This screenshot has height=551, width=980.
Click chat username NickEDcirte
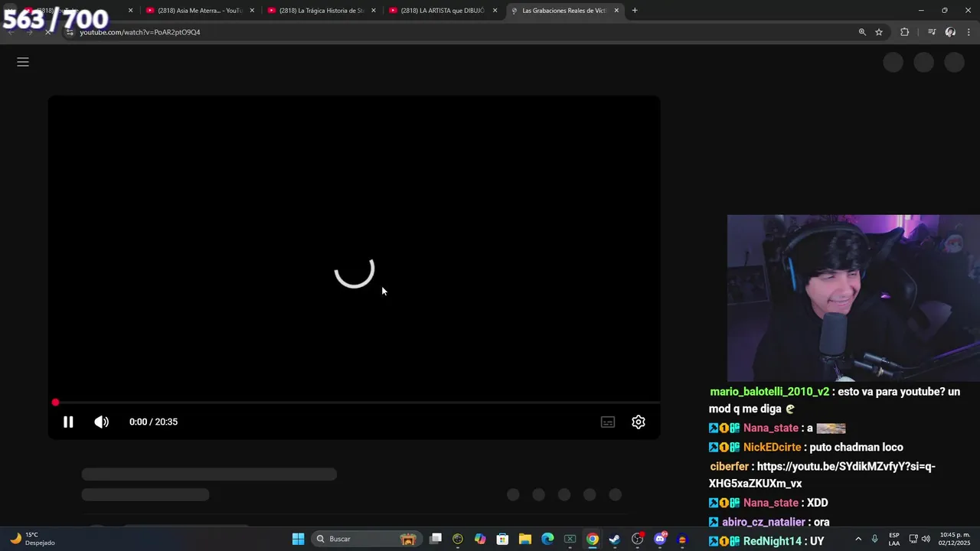tap(772, 447)
